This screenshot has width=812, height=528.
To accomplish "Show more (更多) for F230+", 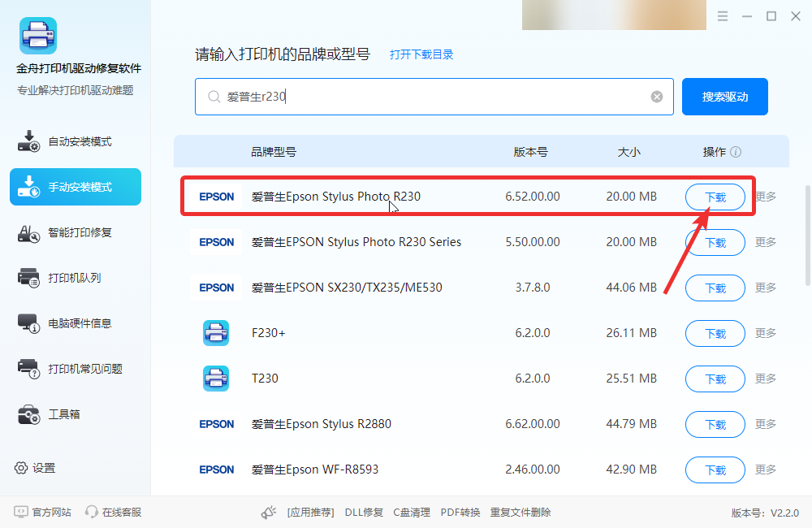I will coord(766,333).
